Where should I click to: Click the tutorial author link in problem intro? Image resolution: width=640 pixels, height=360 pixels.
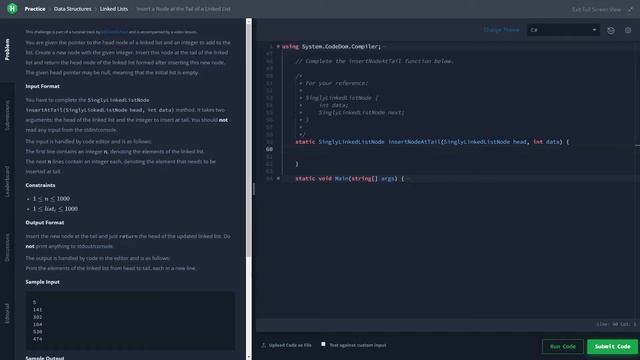point(114,32)
